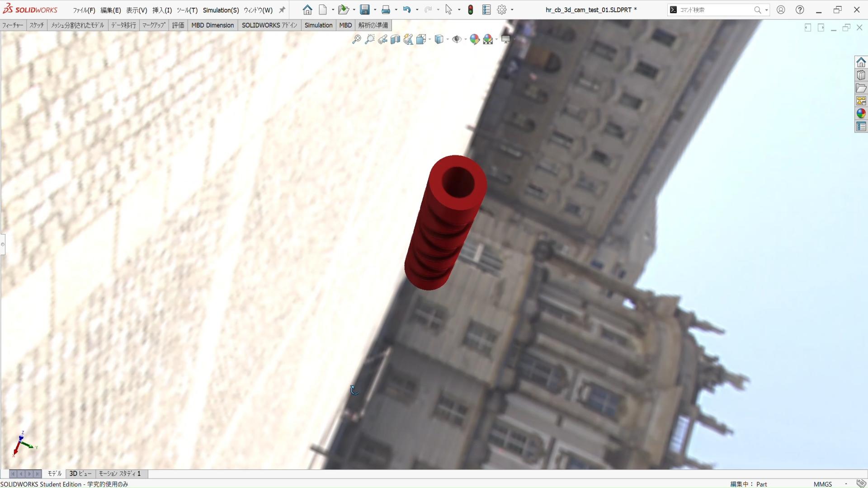
Task: Click the coordinate triad in viewport corner
Action: pyautogui.click(x=24, y=444)
